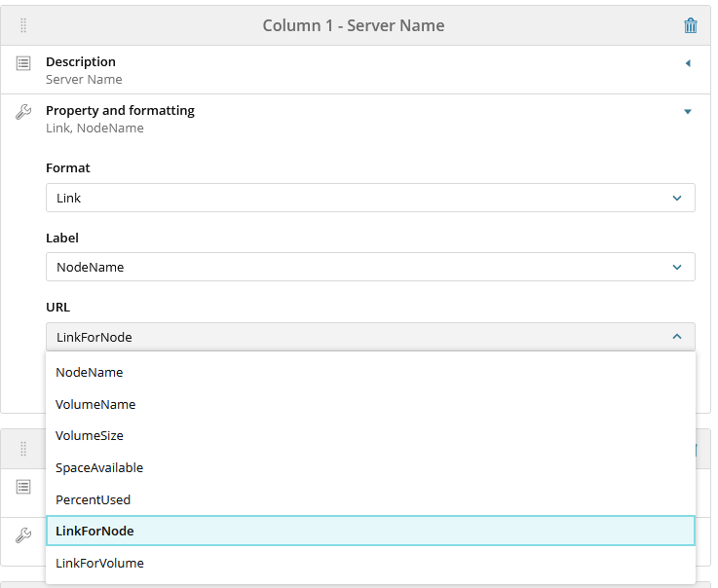
Task: Click the Column 1 drag handle
Action: (x=23, y=25)
